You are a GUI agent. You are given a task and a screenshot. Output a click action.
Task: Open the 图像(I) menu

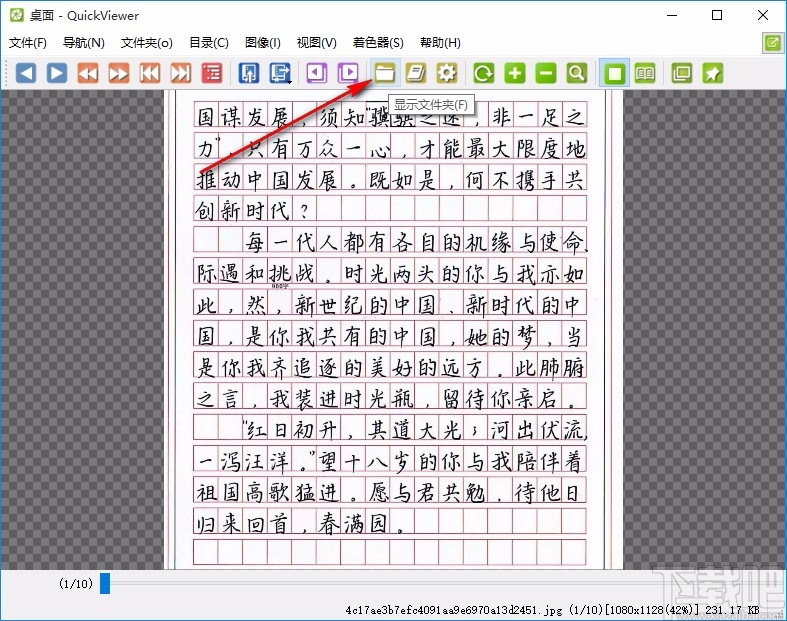pyautogui.click(x=263, y=43)
